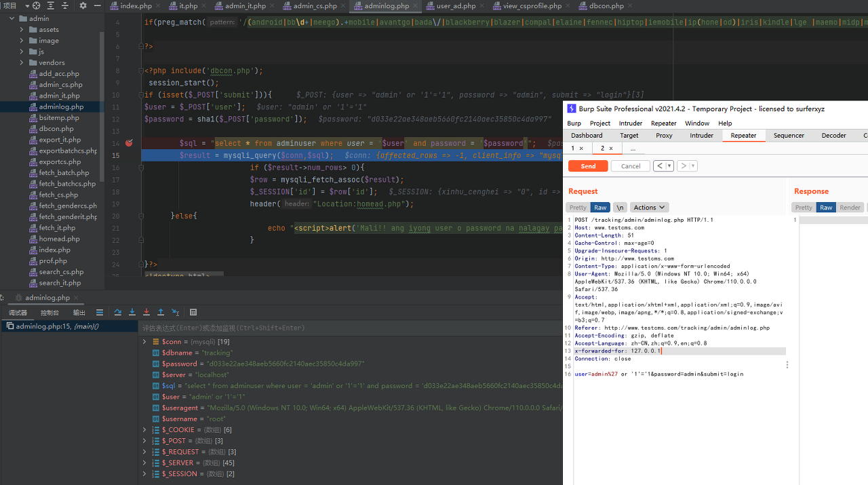This screenshot has height=485, width=868.
Task: Click the collapse-all icon in project toolbar
Action: [x=65, y=5]
